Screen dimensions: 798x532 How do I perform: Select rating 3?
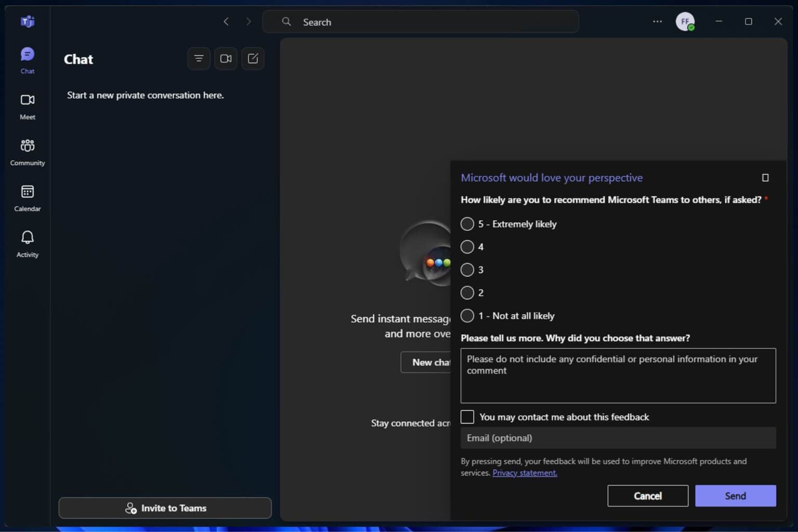pos(467,270)
